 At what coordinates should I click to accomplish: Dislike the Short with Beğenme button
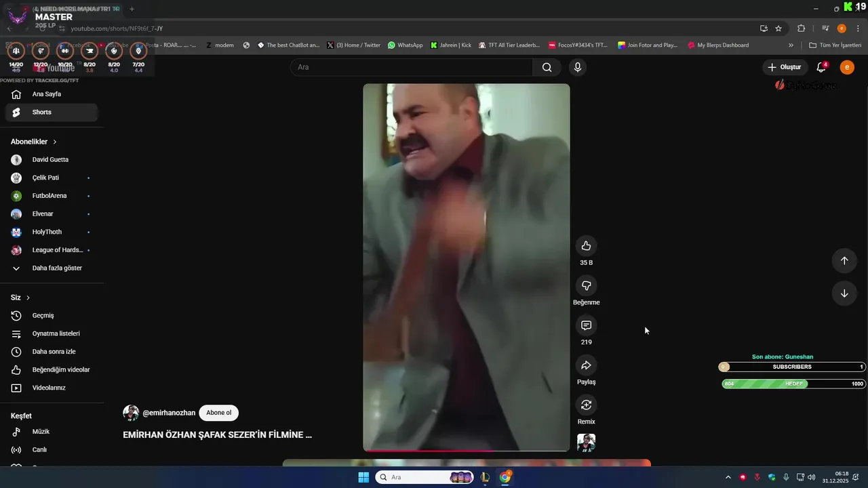click(586, 285)
